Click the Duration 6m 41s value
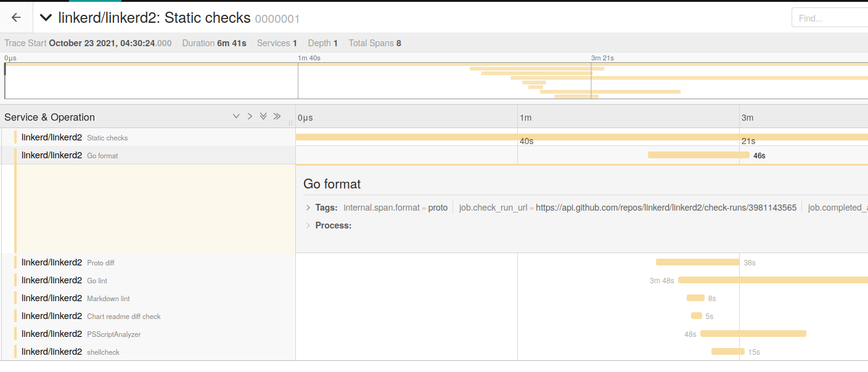The height and width of the screenshot is (372, 868). pos(232,43)
